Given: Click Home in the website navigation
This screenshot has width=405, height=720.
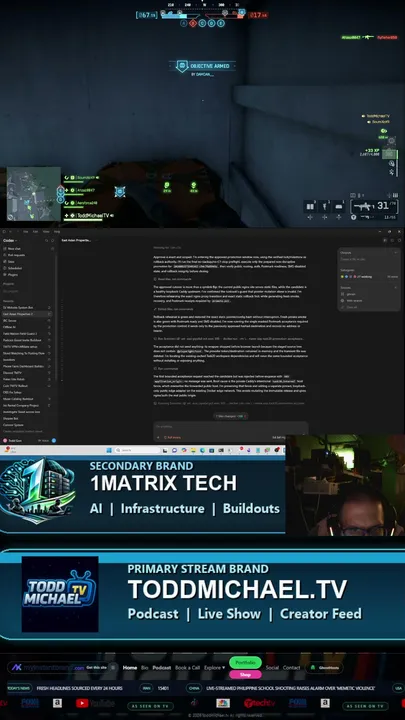Looking at the screenshot, I should (x=130, y=668).
